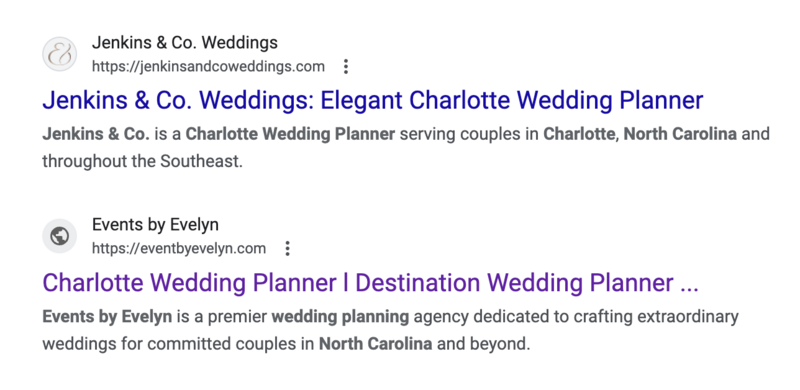Click the Jenkins & Co. Weddings monogram favicon
Viewport: 800px width, 390px height.
point(59,54)
